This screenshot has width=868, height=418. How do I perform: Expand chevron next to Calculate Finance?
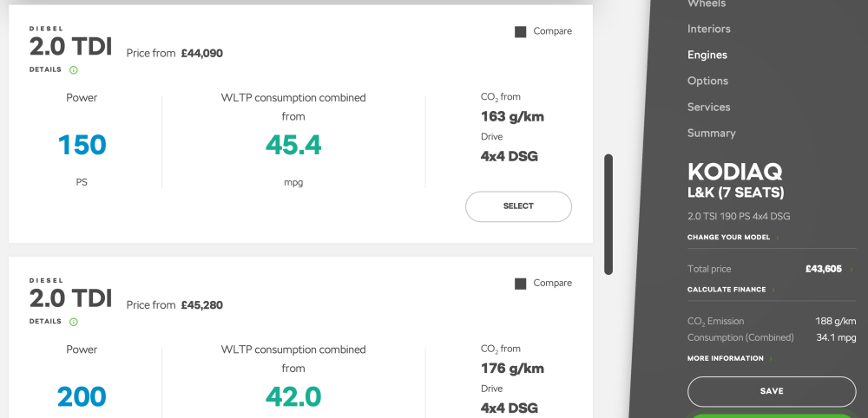click(x=773, y=290)
